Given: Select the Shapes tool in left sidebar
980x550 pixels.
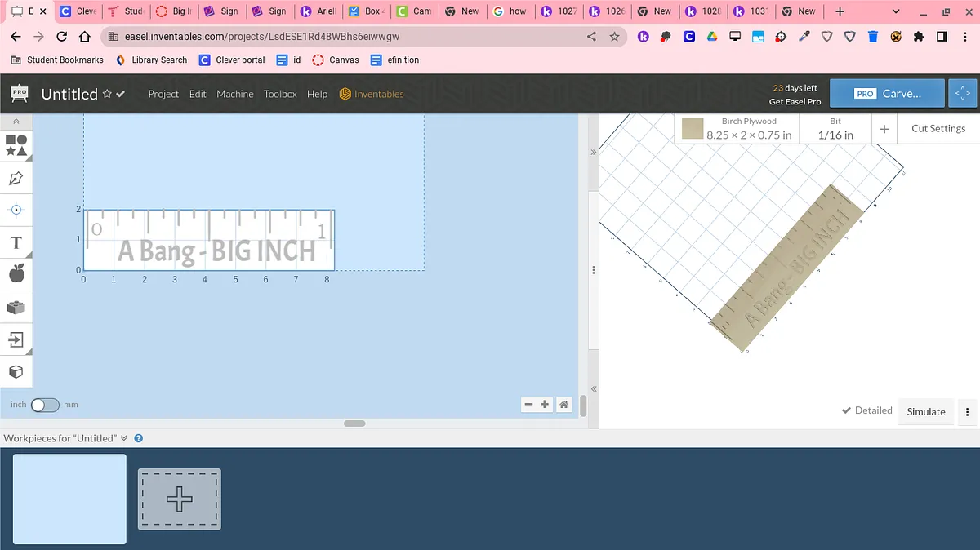Looking at the screenshot, I should (16, 146).
